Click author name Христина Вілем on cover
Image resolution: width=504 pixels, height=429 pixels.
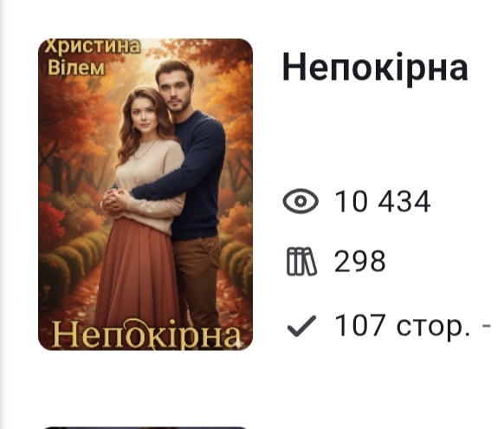93,57
